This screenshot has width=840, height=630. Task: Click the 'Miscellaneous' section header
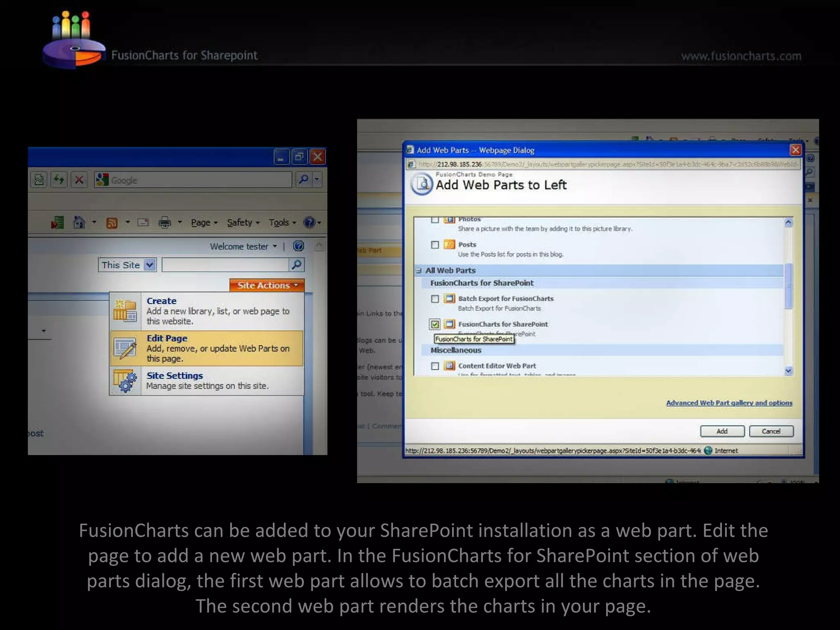pos(456,350)
